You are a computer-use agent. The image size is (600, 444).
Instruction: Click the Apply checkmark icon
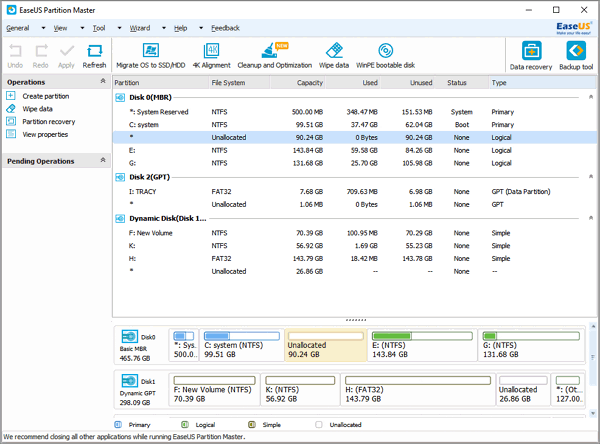[67, 51]
